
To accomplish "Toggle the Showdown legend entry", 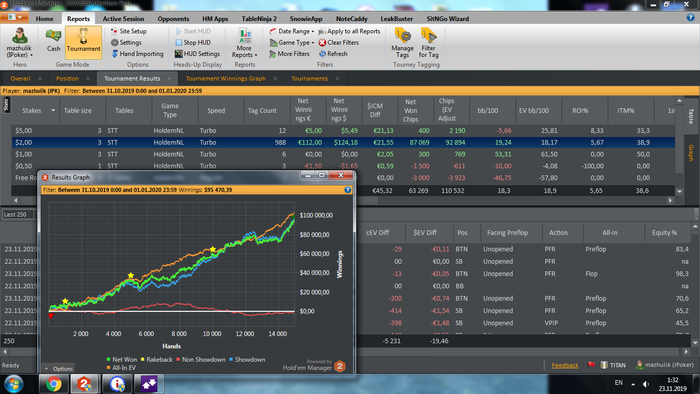I will click(x=247, y=359).
